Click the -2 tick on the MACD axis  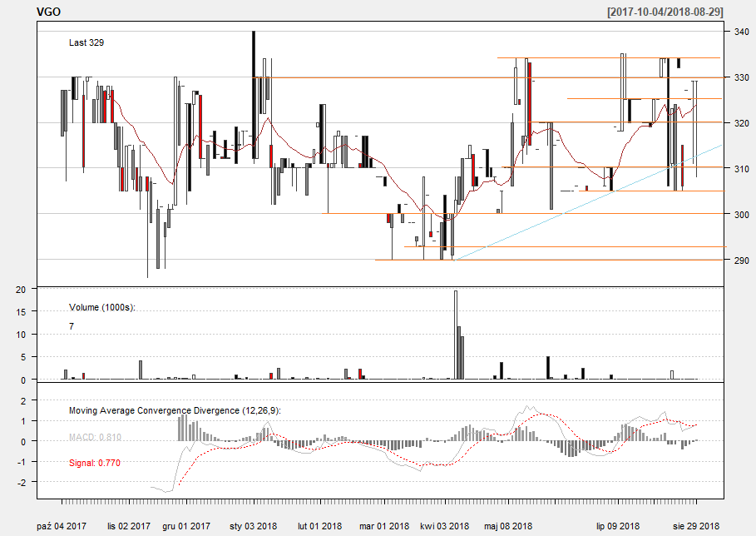click(x=21, y=482)
